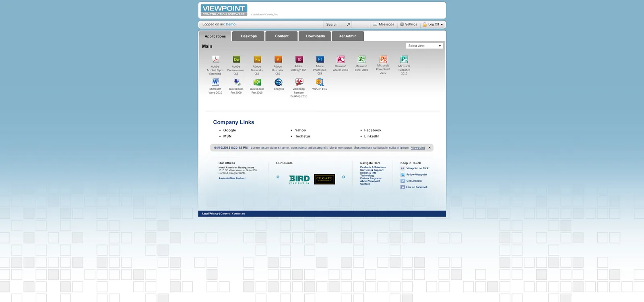Open the Select view dropdown

(x=424, y=46)
